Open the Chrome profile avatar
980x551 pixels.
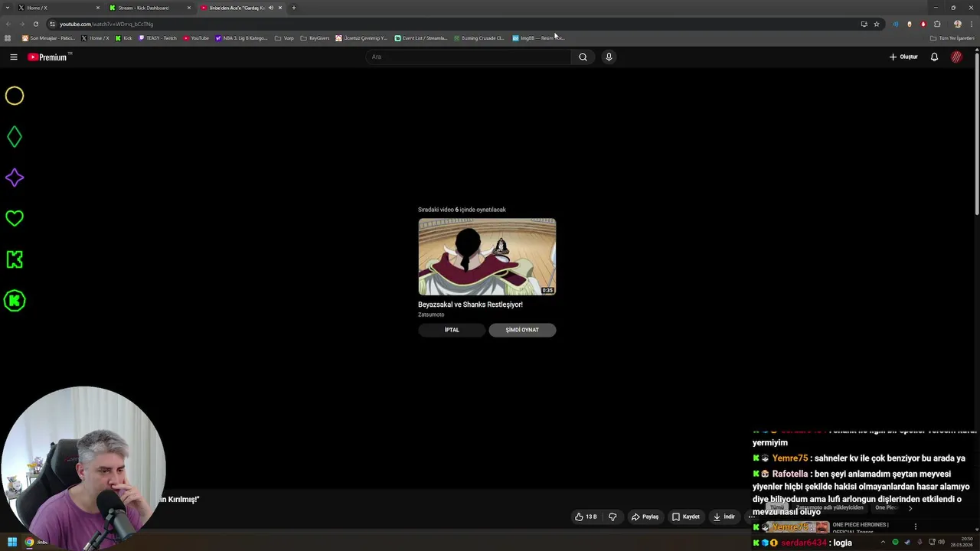(x=957, y=24)
